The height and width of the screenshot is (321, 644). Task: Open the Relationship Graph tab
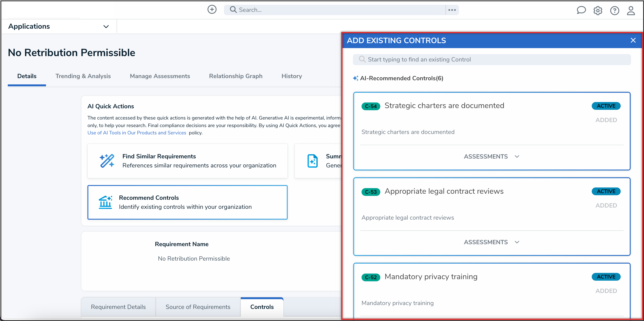click(235, 76)
